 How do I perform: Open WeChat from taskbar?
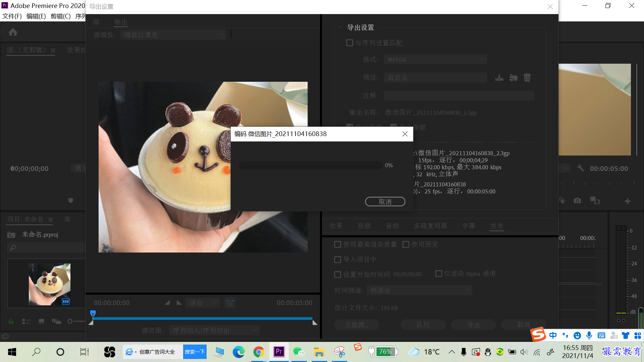[299, 351]
